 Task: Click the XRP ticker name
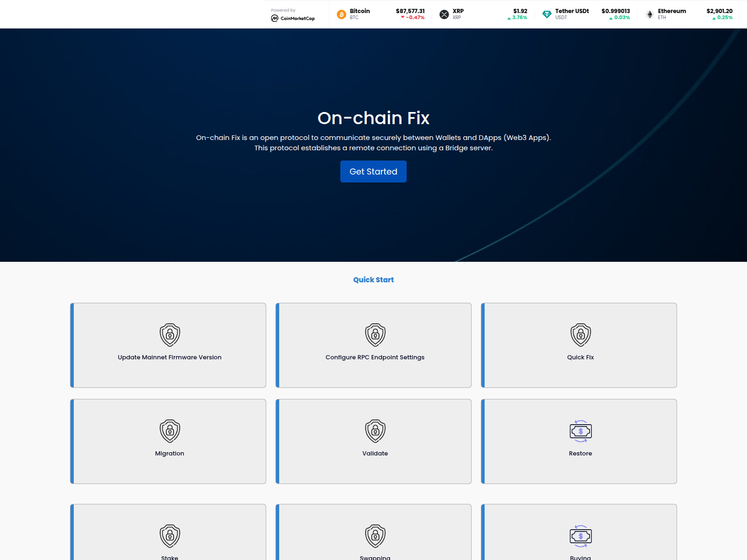[x=458, y=11]
